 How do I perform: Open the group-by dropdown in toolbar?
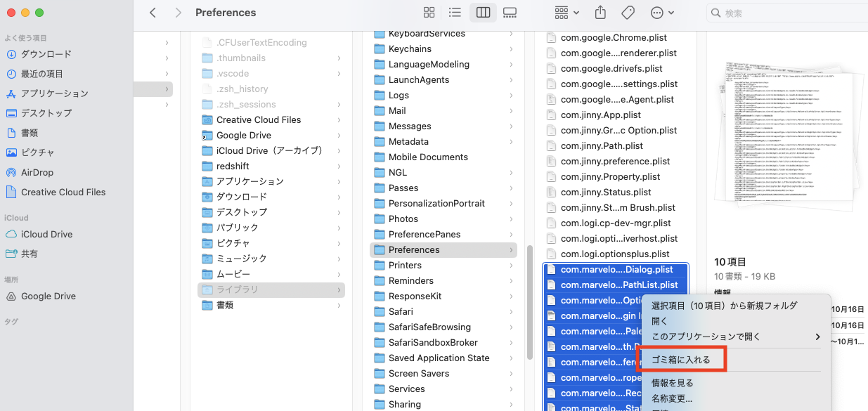(567, 13)
